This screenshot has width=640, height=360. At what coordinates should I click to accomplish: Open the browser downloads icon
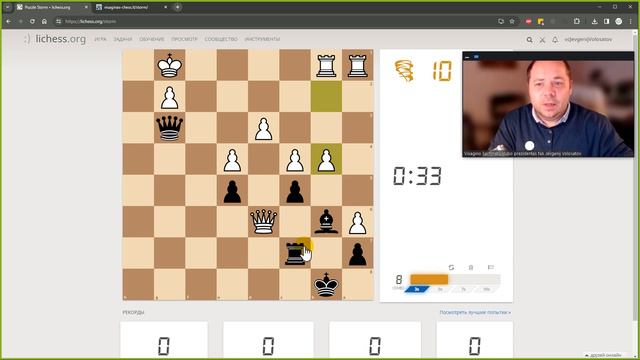(x=595, y=21)
